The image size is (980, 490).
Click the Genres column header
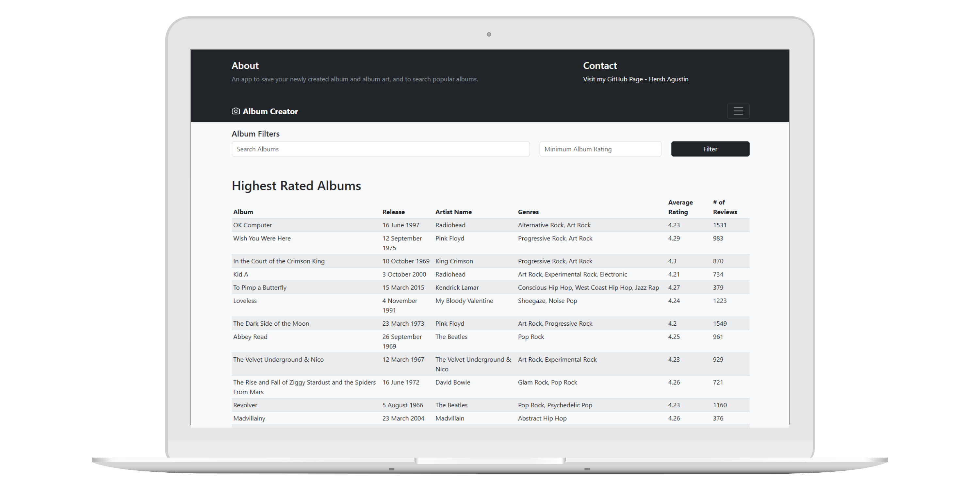528,212
